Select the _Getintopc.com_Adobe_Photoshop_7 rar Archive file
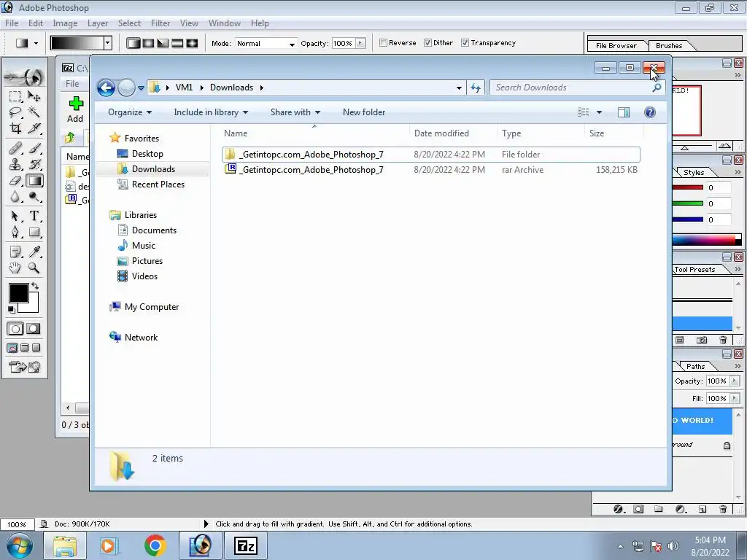This screenshot has width=747, height=560. [x=430, y=170]
